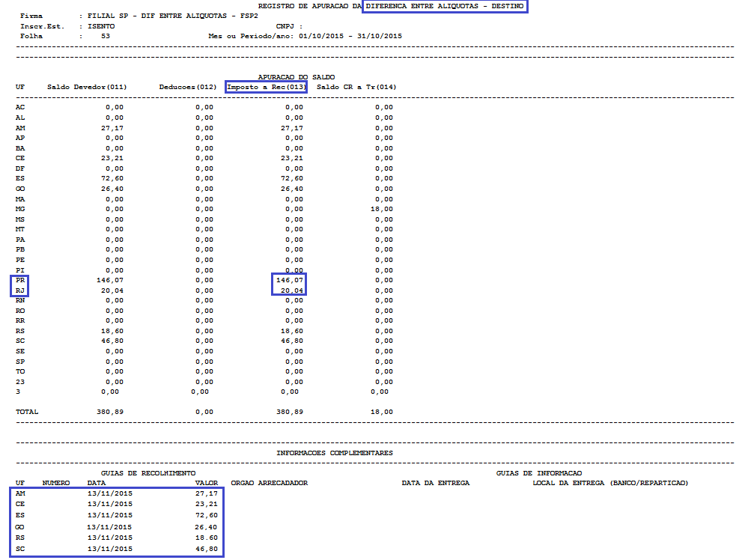The height and width of the screenshot is (560, 739).
Task: Click the INFORMACOES COMPLEMENTARES section heading
Action: [x=334, y=453]
